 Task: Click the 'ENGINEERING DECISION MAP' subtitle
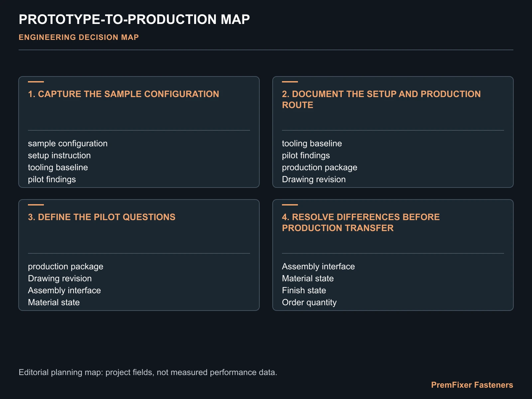79,37
